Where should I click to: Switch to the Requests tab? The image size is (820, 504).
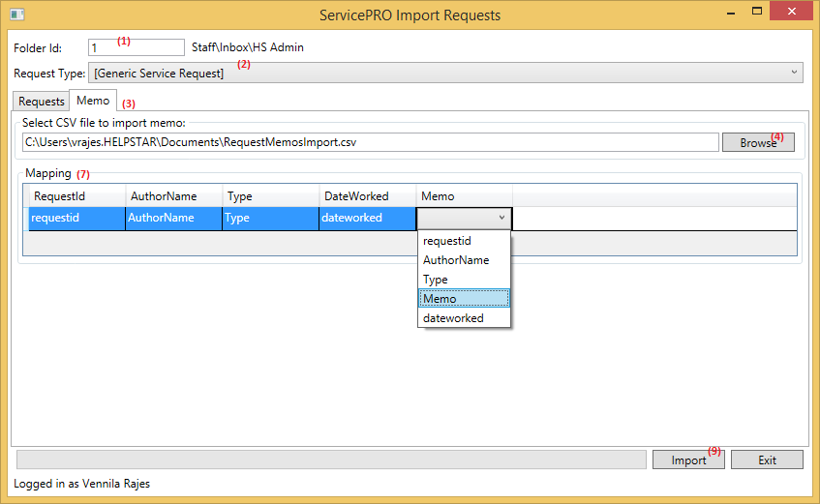click(42, 101)
